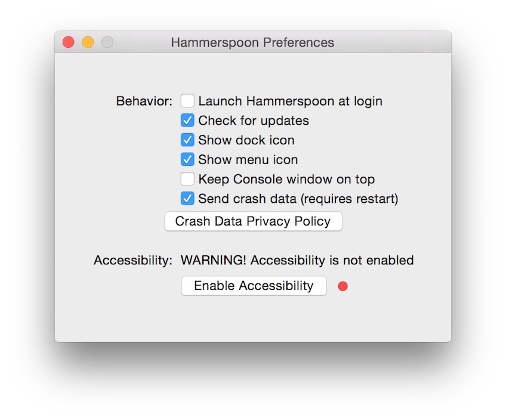This screenshot has height=420, width=506.
Task: Untick the Show menu icon checkbox
Action: (187, 160)
